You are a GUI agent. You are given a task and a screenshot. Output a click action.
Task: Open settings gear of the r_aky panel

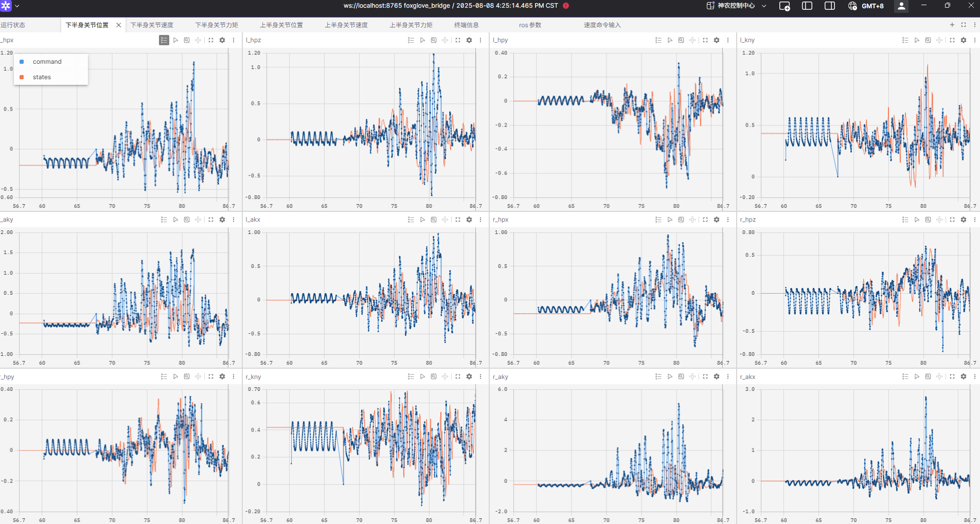(x=717, y=377)
